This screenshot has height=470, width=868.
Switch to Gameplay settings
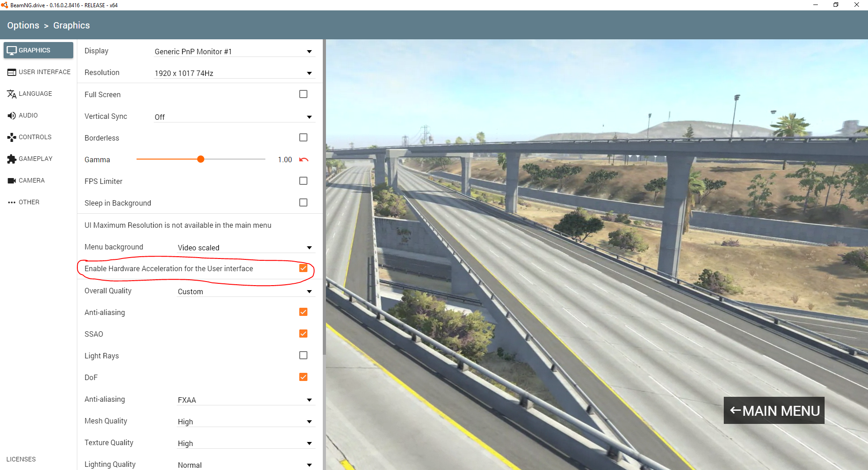pos(38,159)
